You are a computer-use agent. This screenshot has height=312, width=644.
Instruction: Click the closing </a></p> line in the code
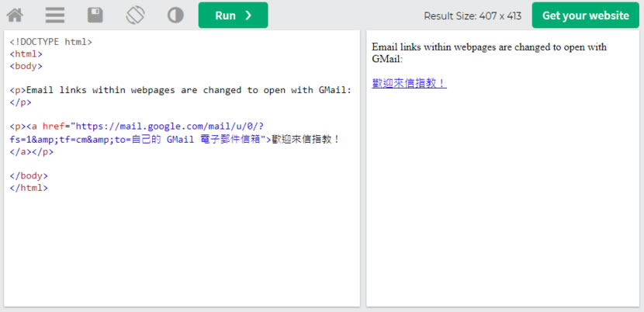tap(29, 151)
